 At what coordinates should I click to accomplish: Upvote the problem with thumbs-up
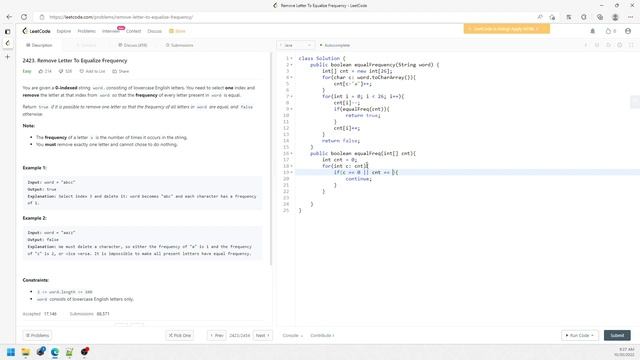[45, 71]
